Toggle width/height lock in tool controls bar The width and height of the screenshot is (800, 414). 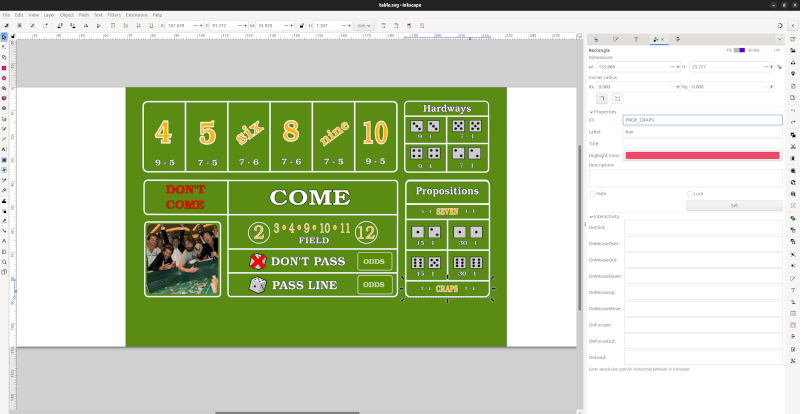[x=302, y=25]
